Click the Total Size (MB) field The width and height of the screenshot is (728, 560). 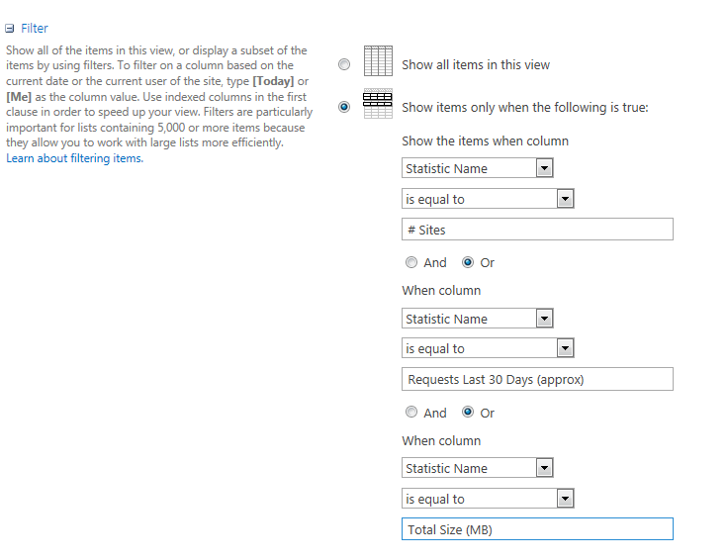coord(537,529)
